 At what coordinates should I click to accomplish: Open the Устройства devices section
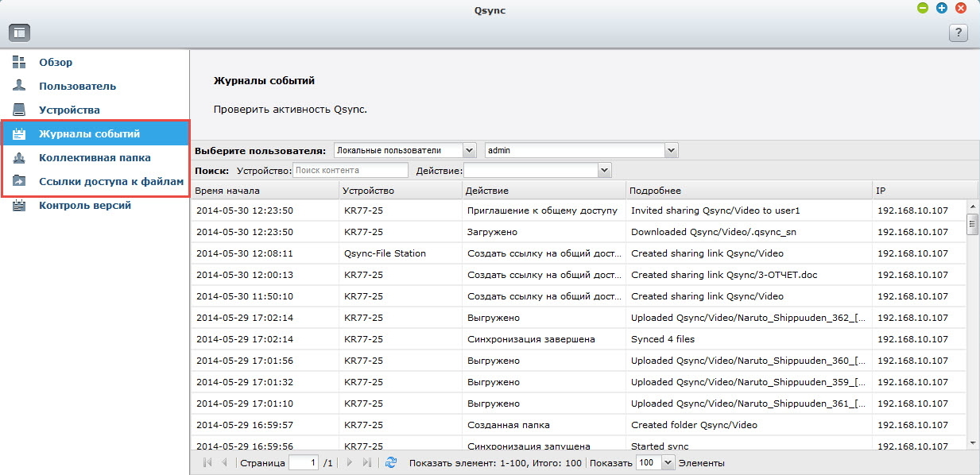pyautogui.click(x=69, y=110)
